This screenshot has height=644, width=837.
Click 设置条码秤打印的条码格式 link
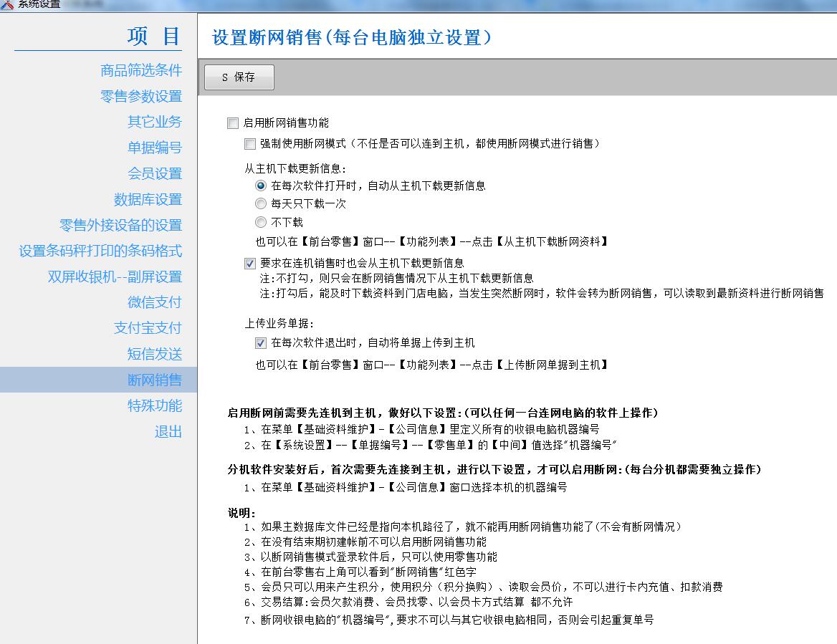point(100,251)
